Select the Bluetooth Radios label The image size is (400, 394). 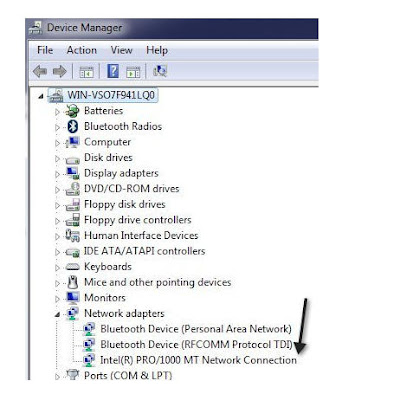coord(123,126)
